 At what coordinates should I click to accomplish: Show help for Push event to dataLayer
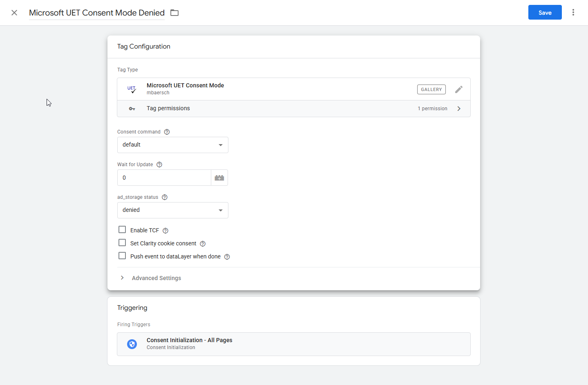227,257
